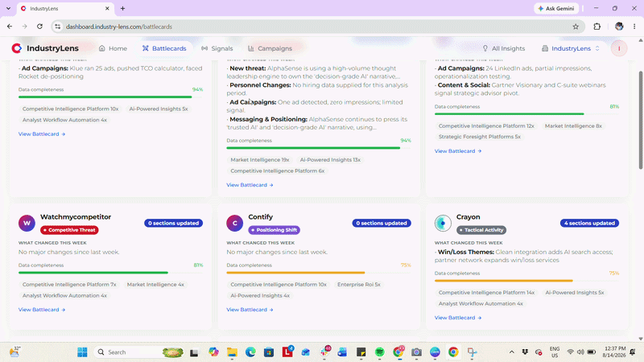Open View Battlecard under AlphaSense card

click(250, 185)
